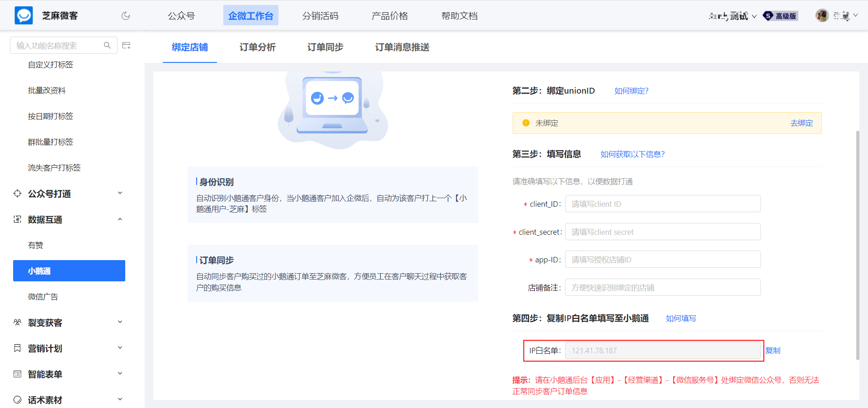
Task: Click the 去绑定 link
Action: pos(802,123)
